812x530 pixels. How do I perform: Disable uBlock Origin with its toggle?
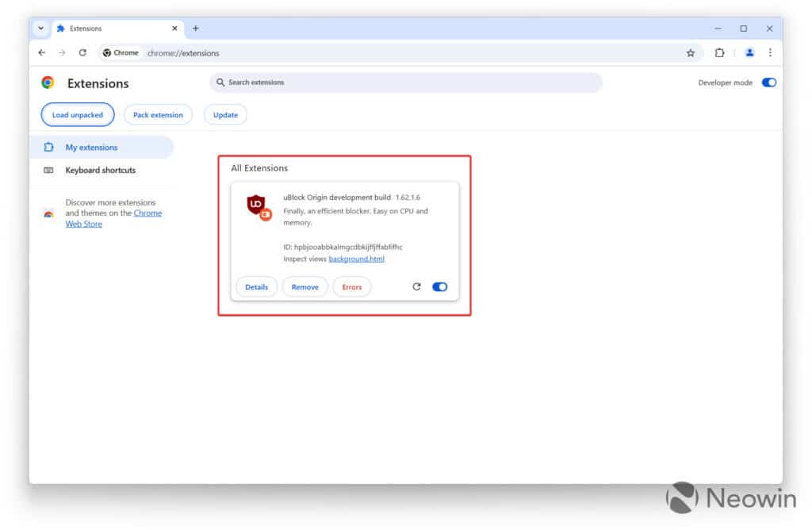439,287
